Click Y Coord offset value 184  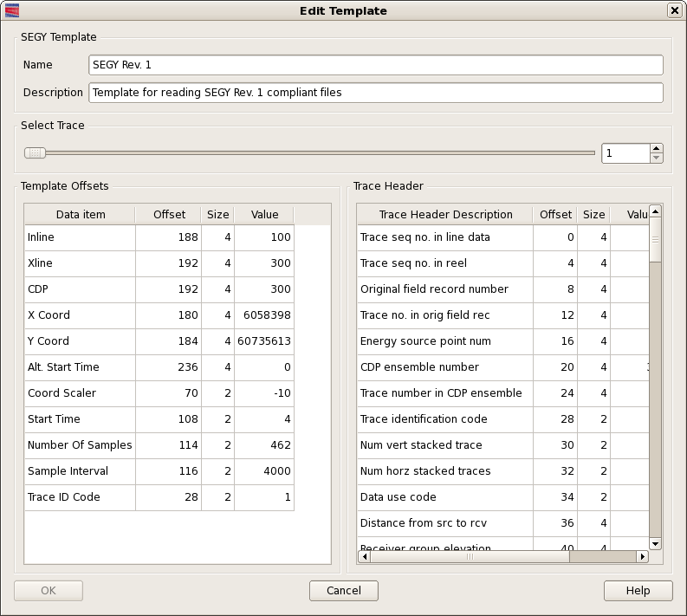pyautogui.click(x=169, y=341)
